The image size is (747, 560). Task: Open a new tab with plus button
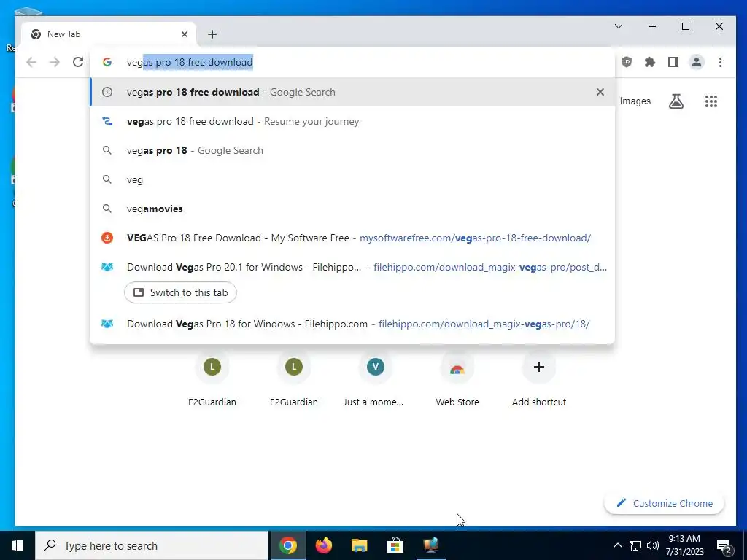(212, 34)
